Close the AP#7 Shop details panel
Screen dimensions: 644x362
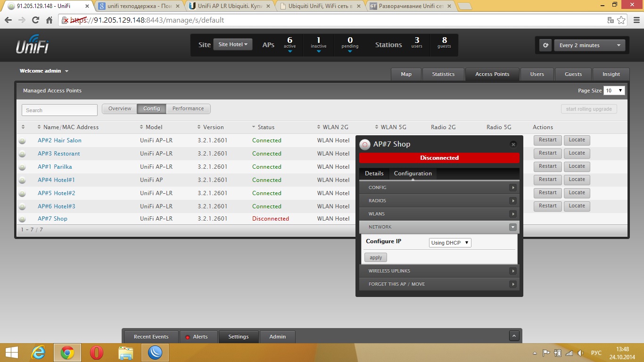[513, 145]
